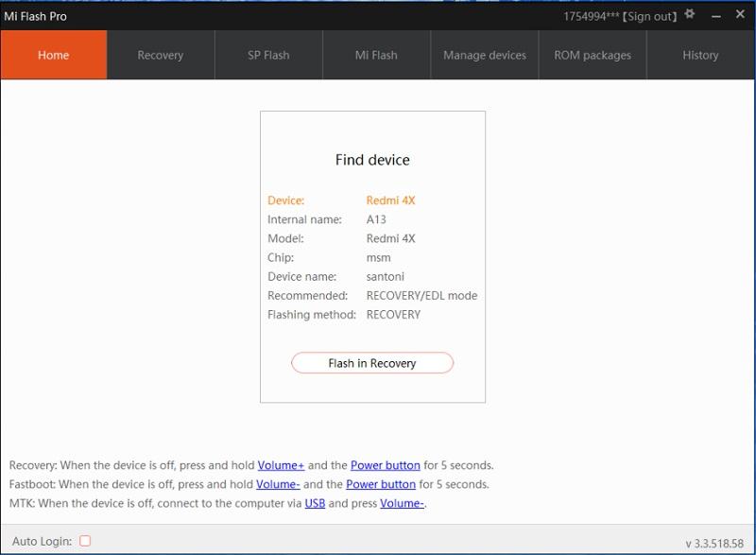
Task: Open Power button link in Fastboot line
Action: 381,484
